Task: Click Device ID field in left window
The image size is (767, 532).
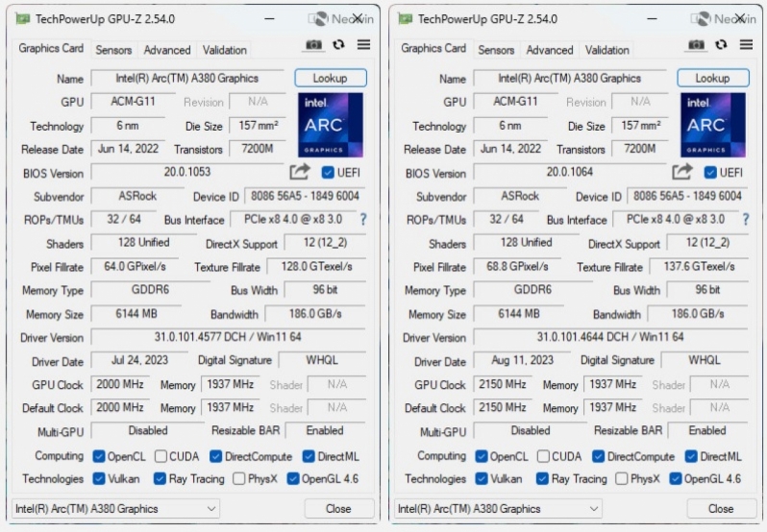Action: click(x=305, y=197)
